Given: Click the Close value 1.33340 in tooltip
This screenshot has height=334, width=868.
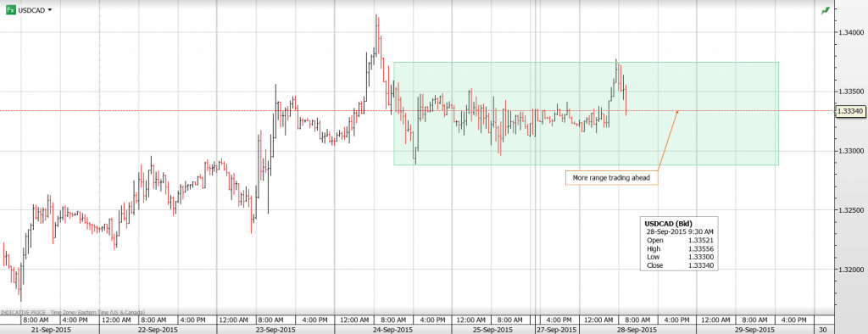Looking at the screenshot, I should coord(700,266).
